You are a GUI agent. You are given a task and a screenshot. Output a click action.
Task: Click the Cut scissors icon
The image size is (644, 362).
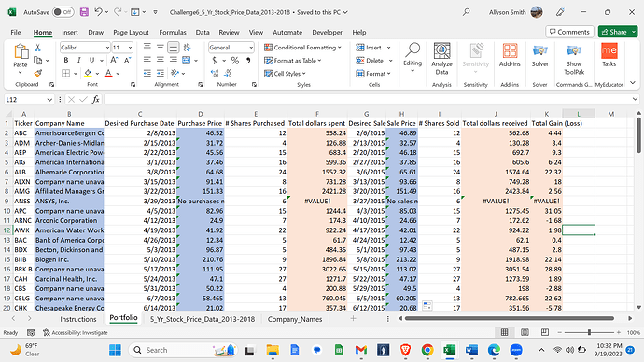coord(37,48)
